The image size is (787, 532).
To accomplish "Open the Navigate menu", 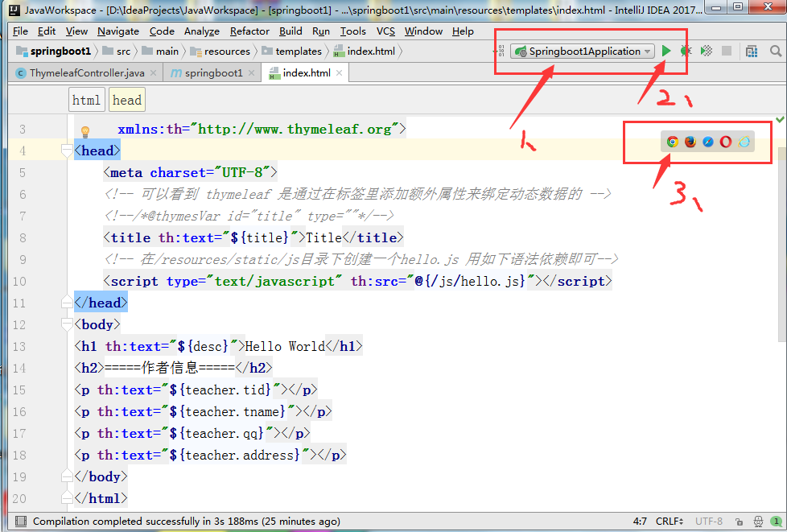I will pos(118,31).
